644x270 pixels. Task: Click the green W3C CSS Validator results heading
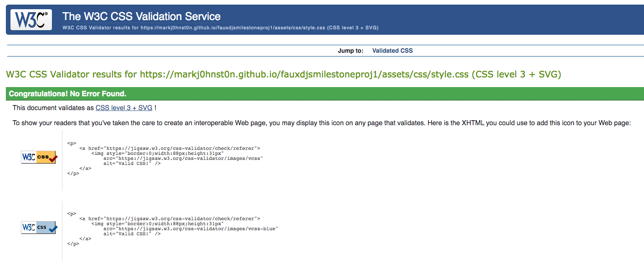283,75
